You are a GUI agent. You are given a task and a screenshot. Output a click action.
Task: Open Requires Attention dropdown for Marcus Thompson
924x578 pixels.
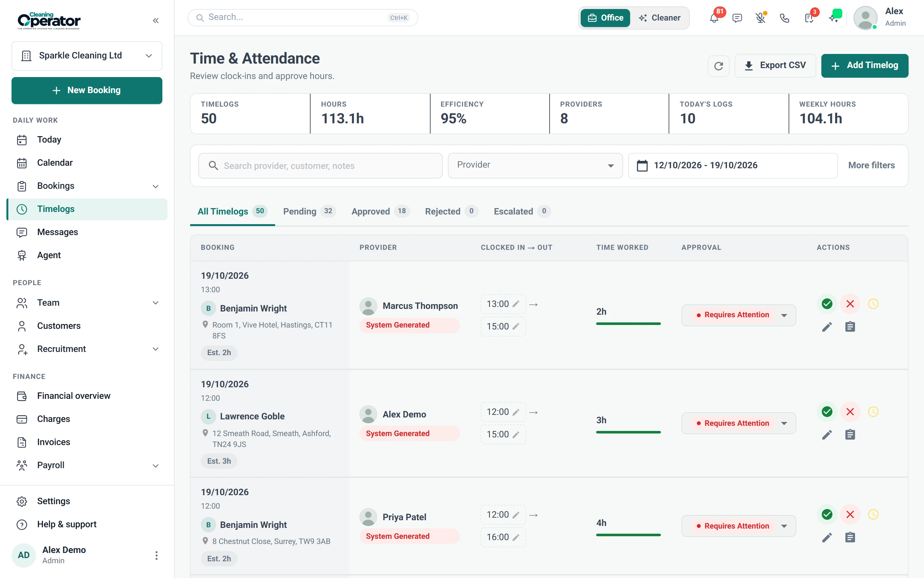(739, 315)
